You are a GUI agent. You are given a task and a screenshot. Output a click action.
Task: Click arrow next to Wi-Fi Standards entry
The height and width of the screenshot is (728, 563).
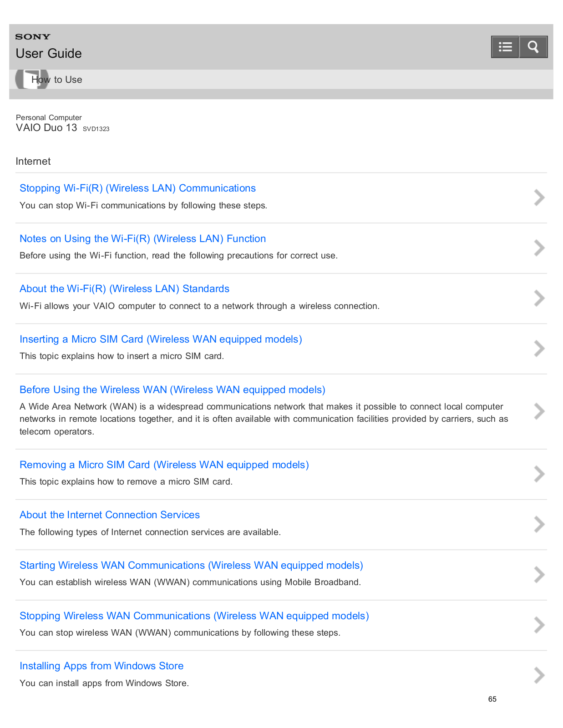(x=539, y=298)
